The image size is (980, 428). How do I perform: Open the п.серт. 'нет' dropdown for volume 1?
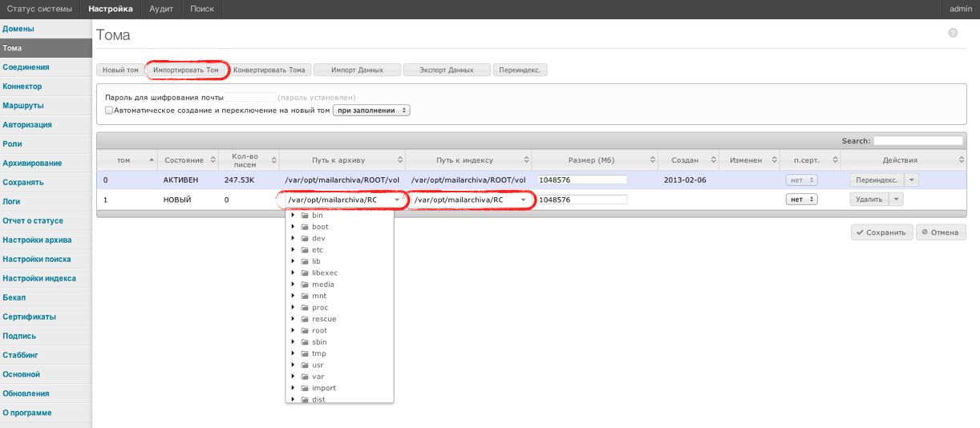click(x=801, y=200)
